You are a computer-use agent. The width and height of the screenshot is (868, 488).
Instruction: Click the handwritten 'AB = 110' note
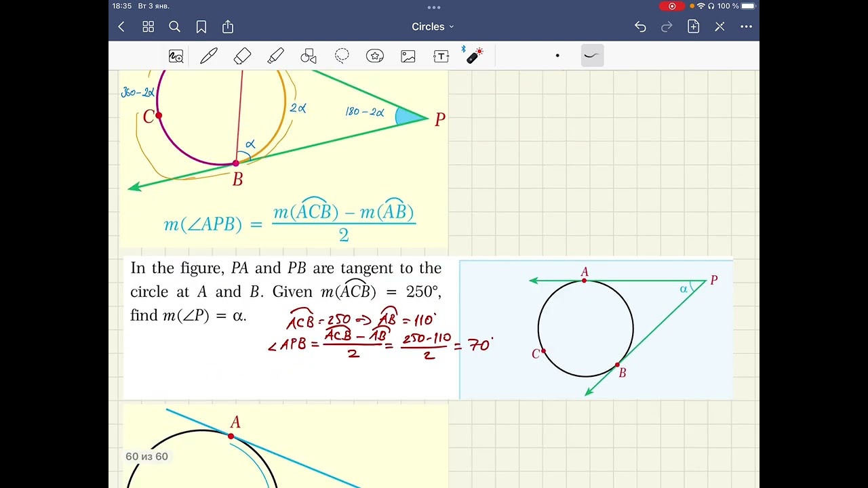[x=407, y=319]
